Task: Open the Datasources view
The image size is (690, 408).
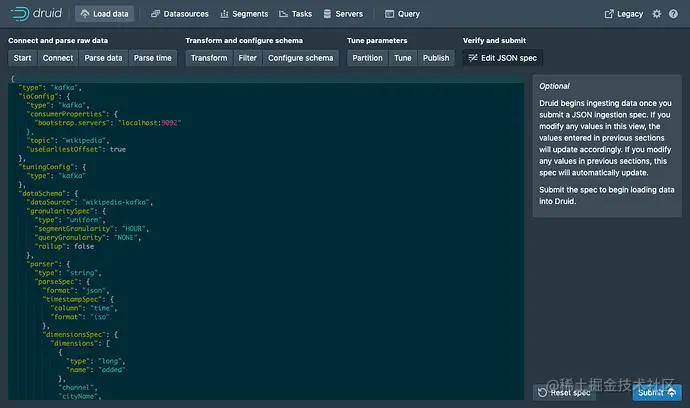Action: click(x=180, y=14)
